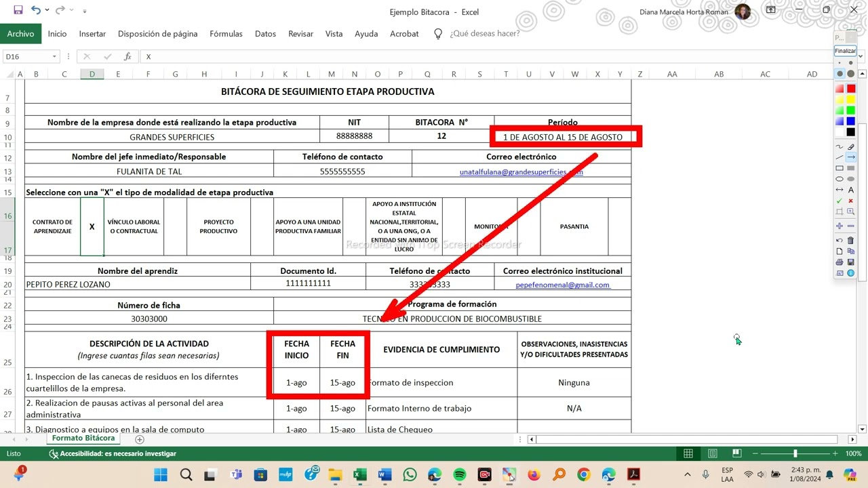Click the ¿Qué deseas hacer? search box

pos(484,34)
